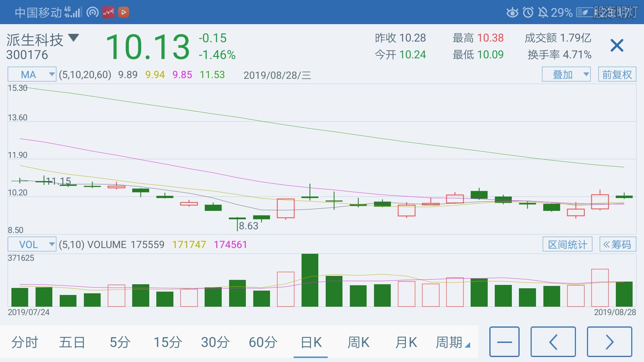Tap the date label 2019/08/28/三
Viewport: 644px width, 362px height.
pos(277,75)
